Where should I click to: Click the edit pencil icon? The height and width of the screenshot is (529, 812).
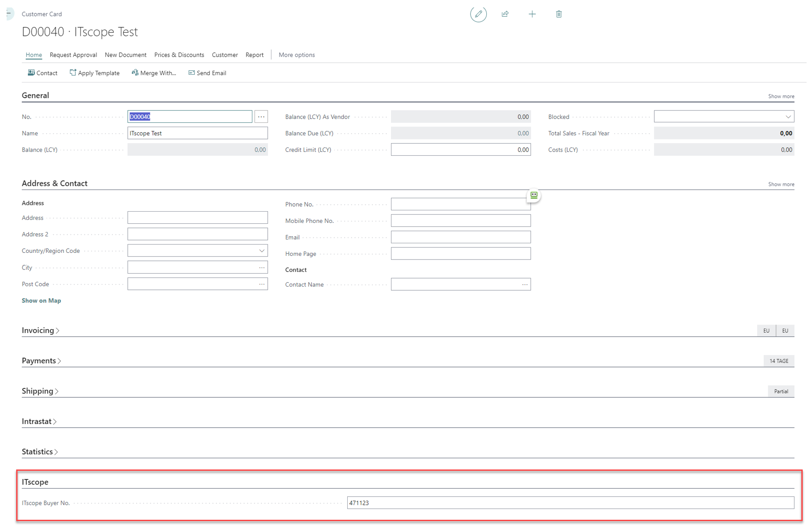tap(478, 14)
